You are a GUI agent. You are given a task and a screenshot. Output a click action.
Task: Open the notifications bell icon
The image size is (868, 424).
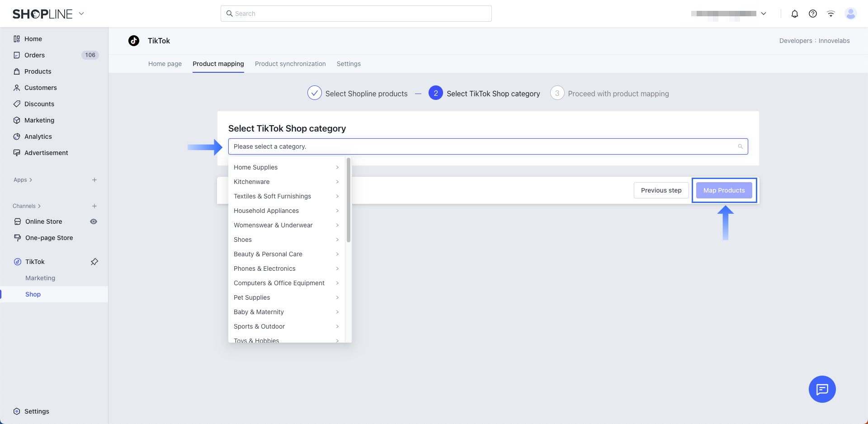click(x=794, y=14)
